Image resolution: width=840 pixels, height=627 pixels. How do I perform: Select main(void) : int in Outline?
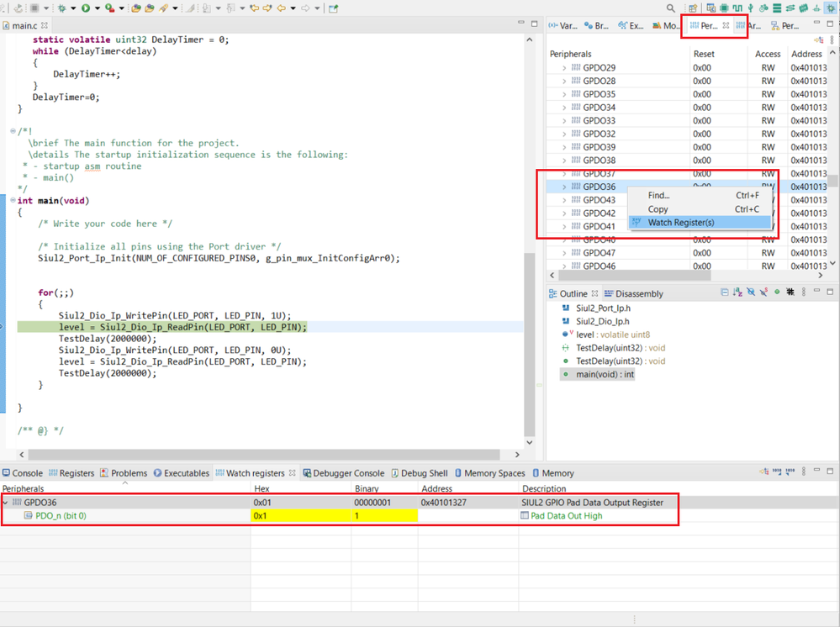click(x=598, y=374)
